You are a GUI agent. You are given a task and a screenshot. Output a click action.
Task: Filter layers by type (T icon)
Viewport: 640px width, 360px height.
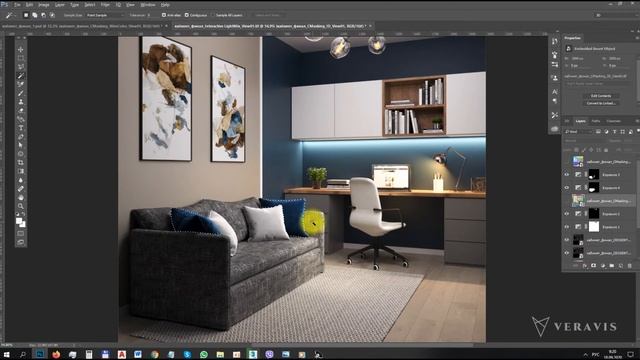click(x=614, y=132)
